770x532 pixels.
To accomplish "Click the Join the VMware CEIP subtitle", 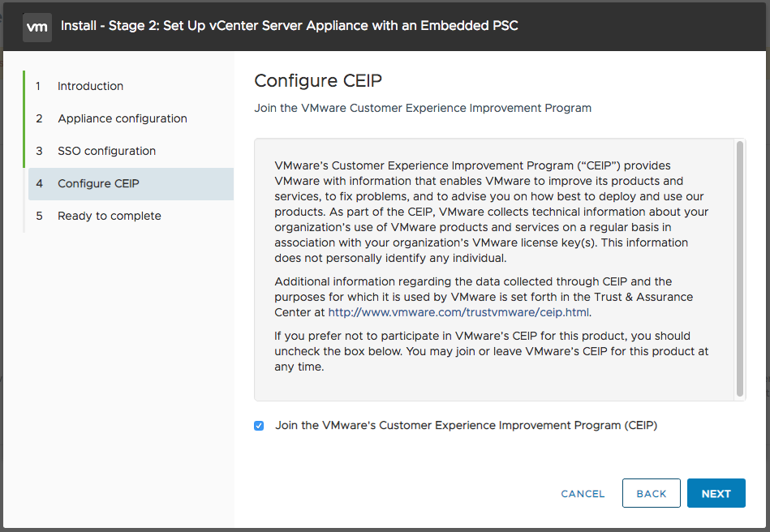I will 423,108.
